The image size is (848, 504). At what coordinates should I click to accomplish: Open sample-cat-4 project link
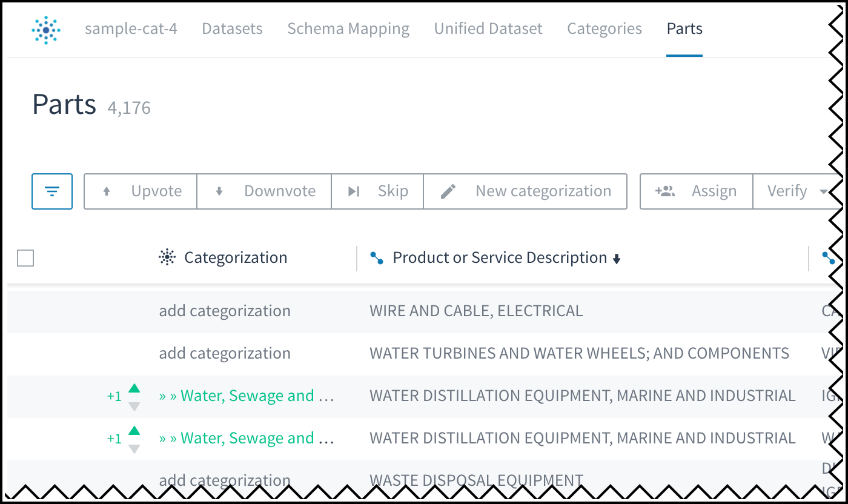pos(131,28)
